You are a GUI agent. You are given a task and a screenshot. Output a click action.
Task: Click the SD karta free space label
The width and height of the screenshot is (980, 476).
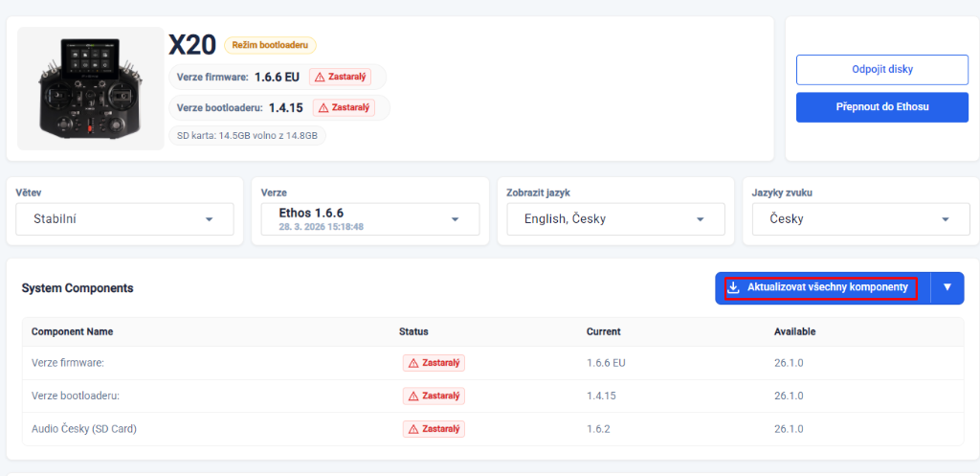click(x=248, y=135)
